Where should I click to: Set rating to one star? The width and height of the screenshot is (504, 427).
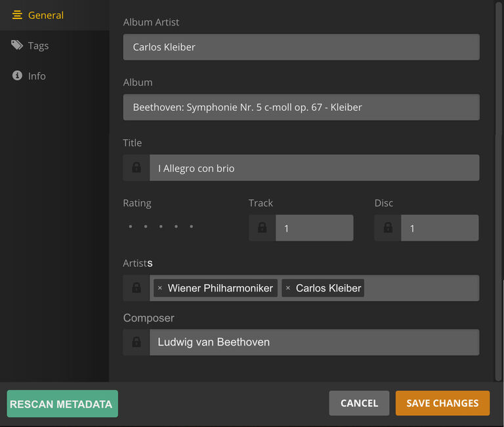pos(131,226)
